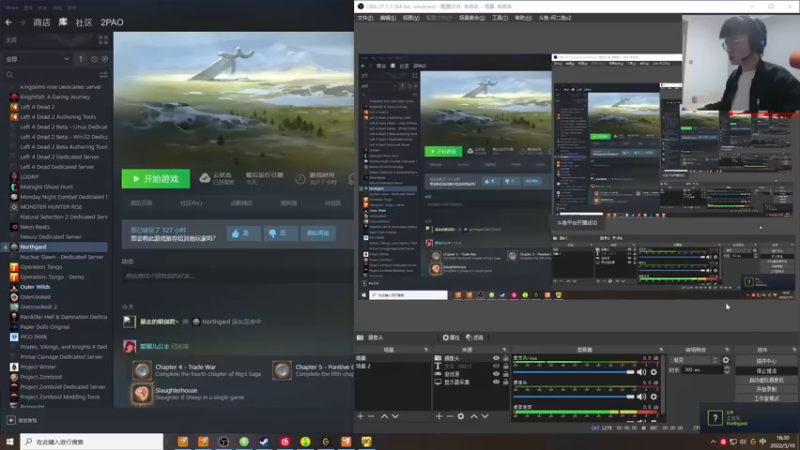The height and width of the screenshot is (450, 800).
Task: Adjust the 麦克风/Aux volume slider
Action: click(x=573, y=372)
